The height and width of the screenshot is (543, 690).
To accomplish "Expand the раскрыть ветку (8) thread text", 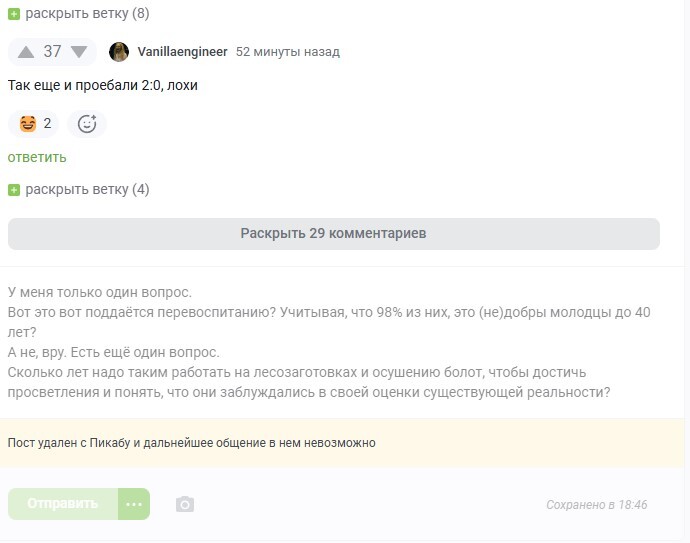I will pyautogui.click(x=87, y=15).
